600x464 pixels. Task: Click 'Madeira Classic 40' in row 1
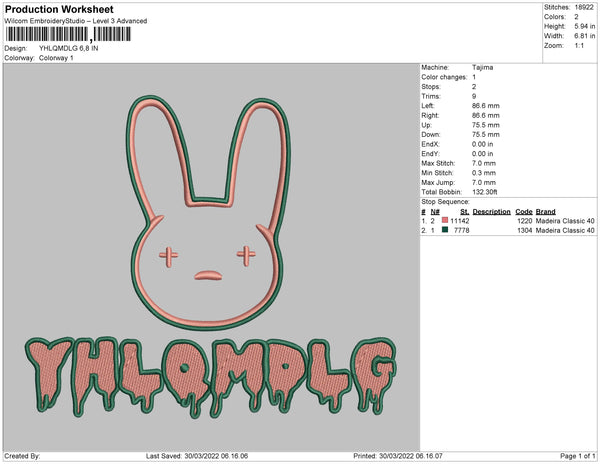pyautogui.click(x=565, y=221)
